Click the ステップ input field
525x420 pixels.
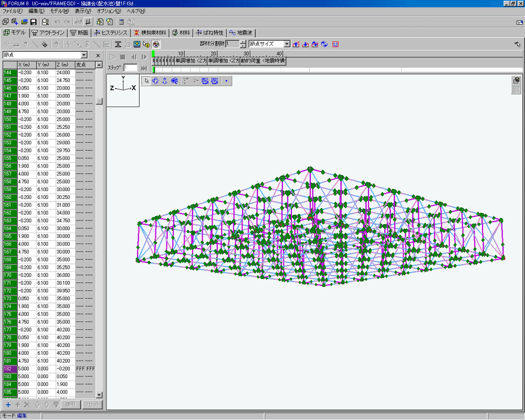(131, 68)
